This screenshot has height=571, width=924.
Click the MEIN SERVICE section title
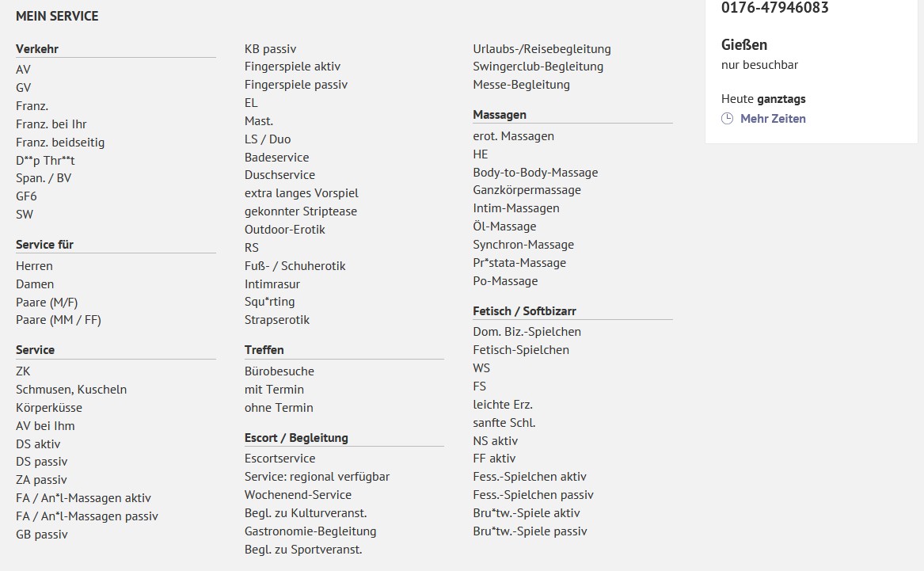pos(57,16)
